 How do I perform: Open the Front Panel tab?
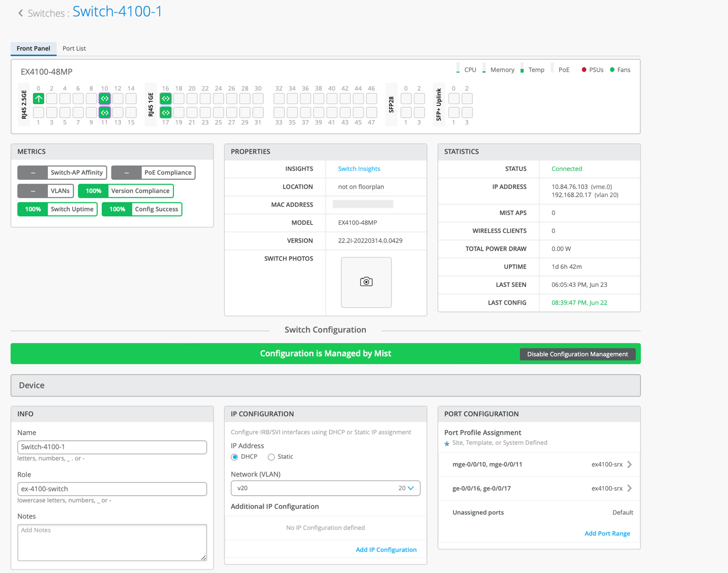[34, 48]
